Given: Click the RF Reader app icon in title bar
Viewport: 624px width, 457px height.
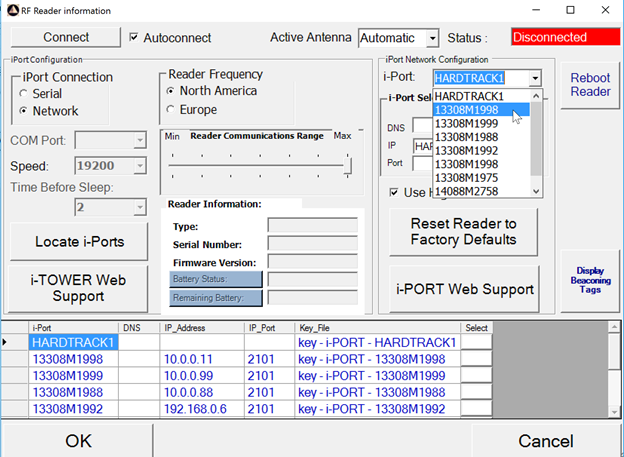Looking at the screenshot, I should click(x=13, y=10).
